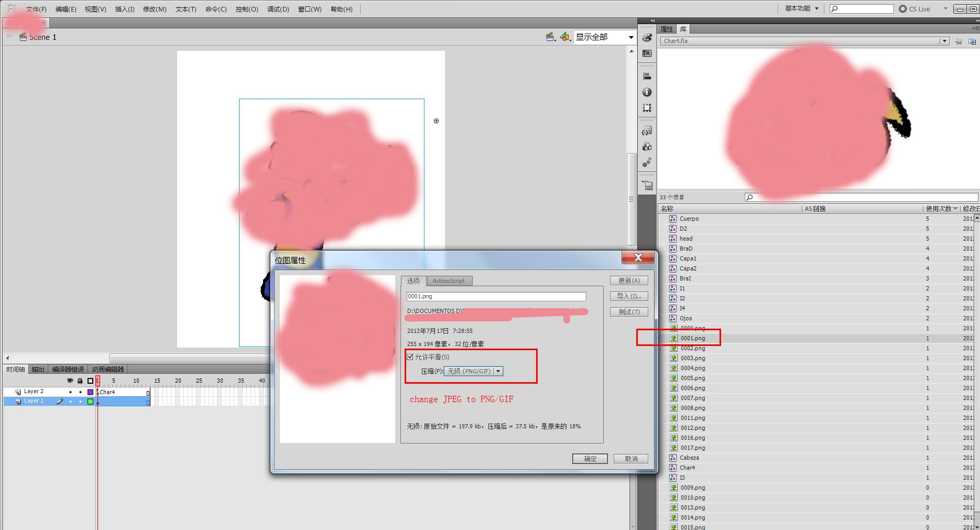The height and width of the screenshot is (530, 980).
Task: Click the Test button in bitmap dialog
Action: [629, 312]
